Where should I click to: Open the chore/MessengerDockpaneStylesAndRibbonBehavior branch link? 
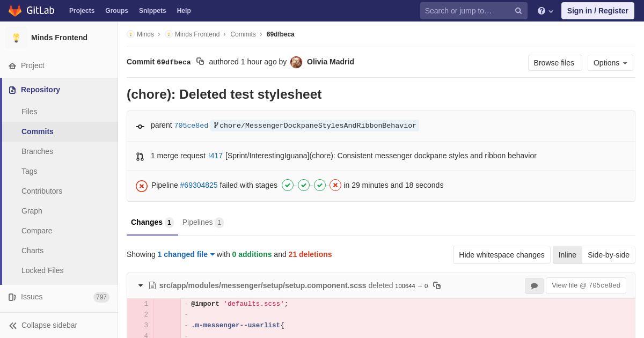314,126
